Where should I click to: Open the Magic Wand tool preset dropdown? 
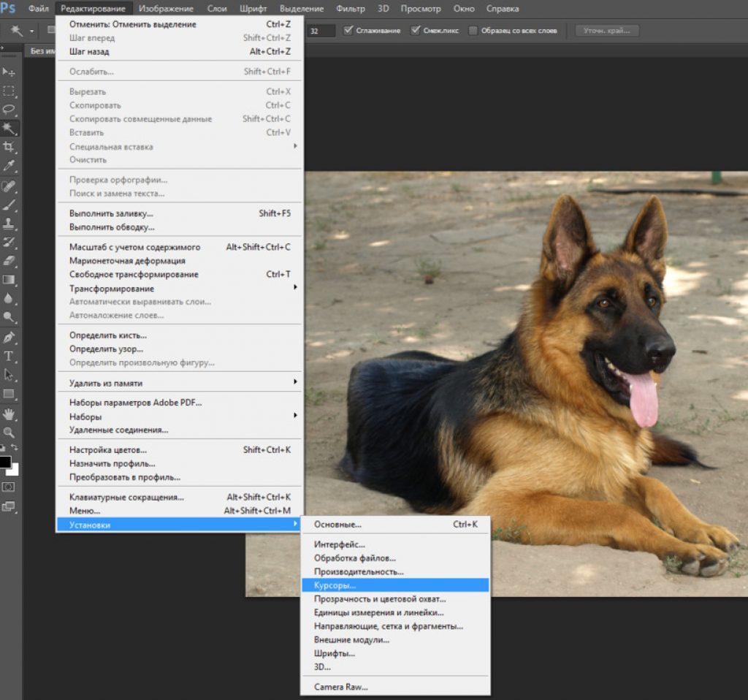(x=31, y=31)
